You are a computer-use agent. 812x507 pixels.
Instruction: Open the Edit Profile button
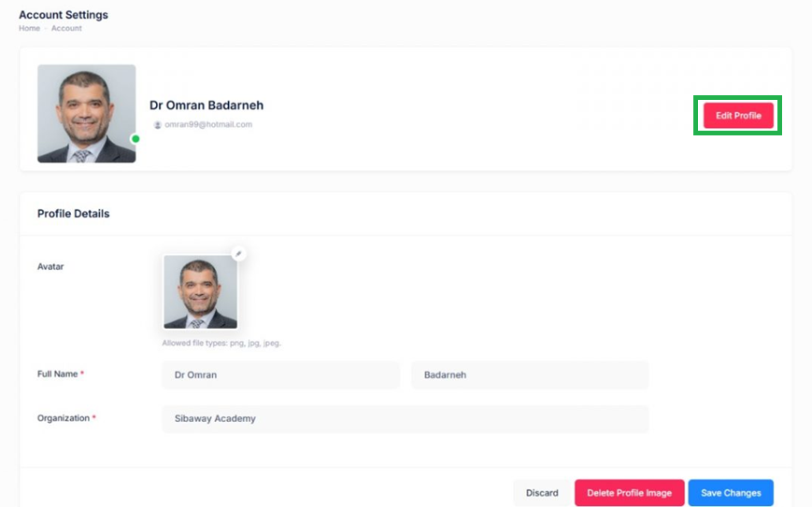click(x=738, y=116)
